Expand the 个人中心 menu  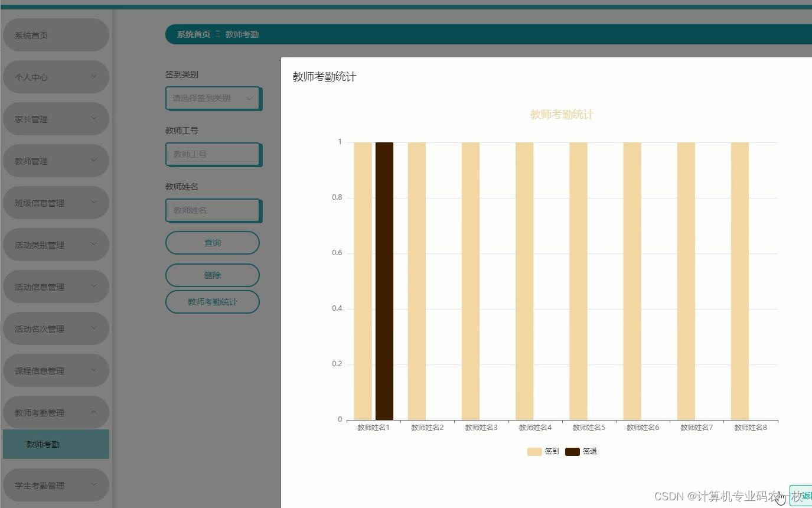click(x=56, y=77)
